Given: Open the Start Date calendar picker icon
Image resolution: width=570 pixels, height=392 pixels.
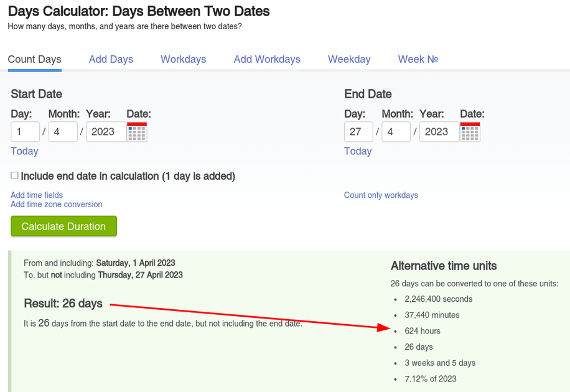Looking at the screenshot, I should [x=137, y=132].
